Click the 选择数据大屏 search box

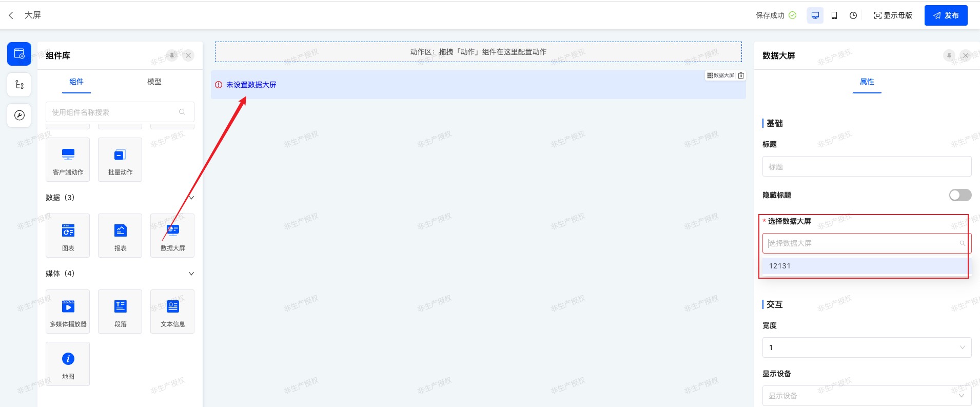867,243
